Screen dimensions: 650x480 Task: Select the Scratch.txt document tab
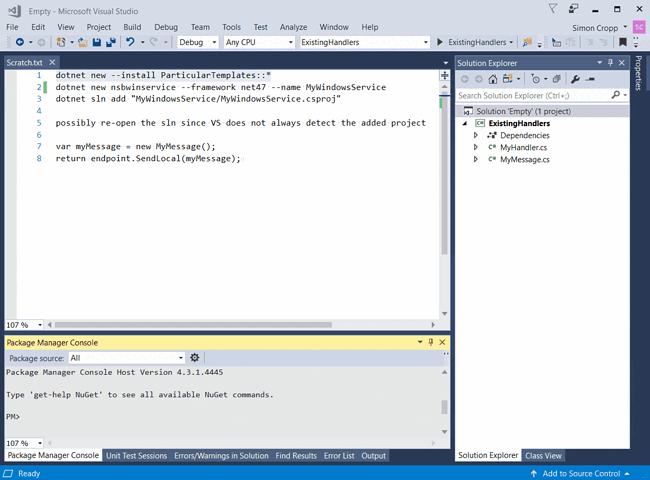click(24, 63)
